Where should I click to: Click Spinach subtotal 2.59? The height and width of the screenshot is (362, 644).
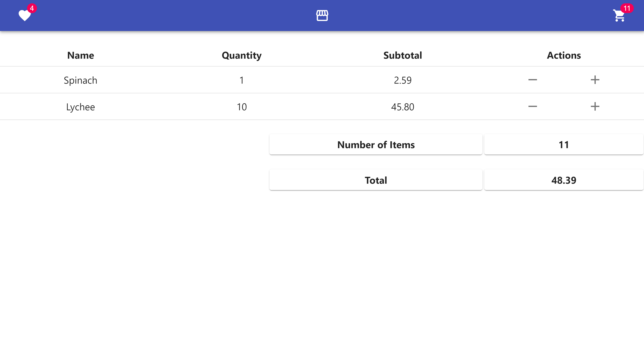click(402, 80)
